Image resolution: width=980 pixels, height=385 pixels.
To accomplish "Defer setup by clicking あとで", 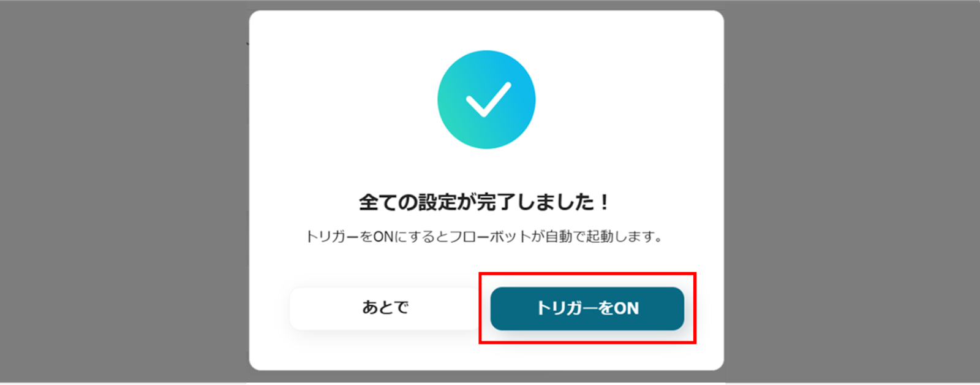I will tap(385, 308).
